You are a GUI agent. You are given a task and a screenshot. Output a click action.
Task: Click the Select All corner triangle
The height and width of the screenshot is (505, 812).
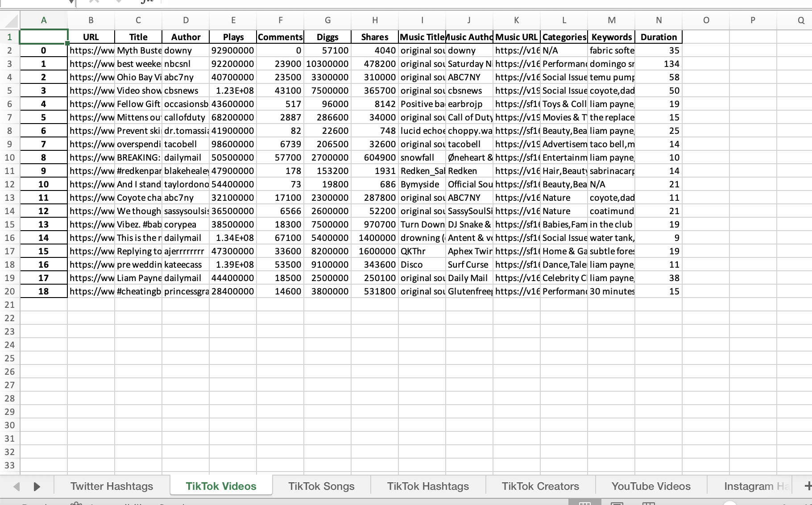tap(10, 20)
